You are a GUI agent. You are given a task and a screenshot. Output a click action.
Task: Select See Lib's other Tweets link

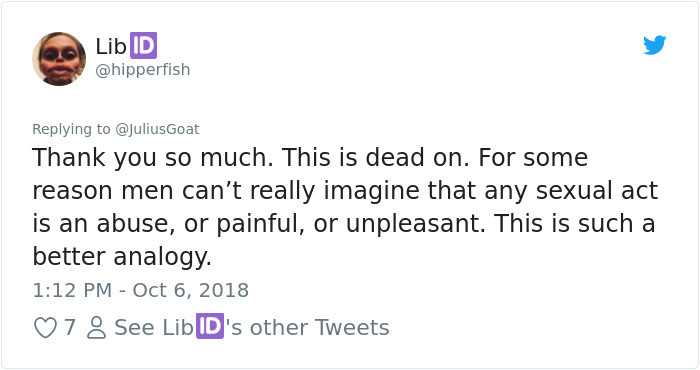(252, 327)
